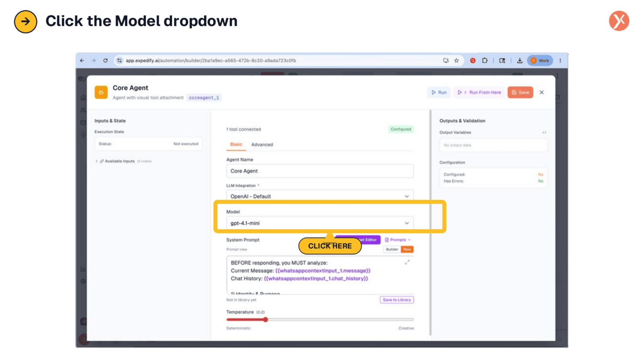644x362 pixels.
Task: Go back with the browser back arrow
Action: point(82,60)
